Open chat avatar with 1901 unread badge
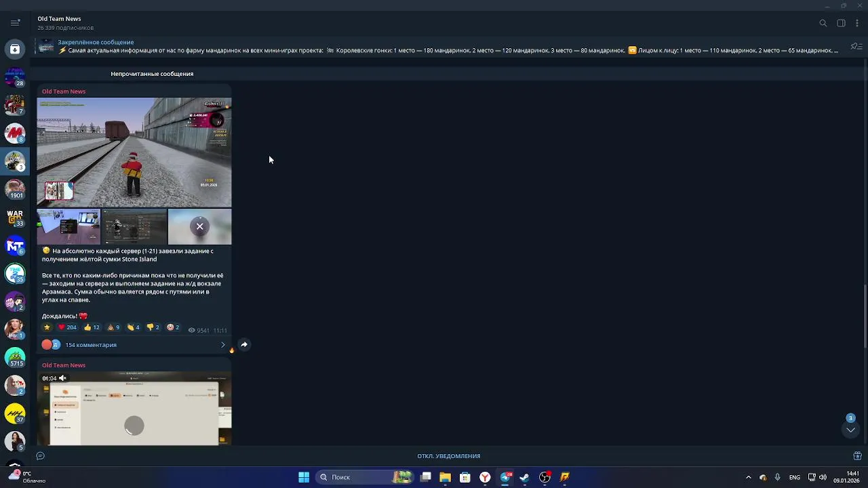 [15, 189]
